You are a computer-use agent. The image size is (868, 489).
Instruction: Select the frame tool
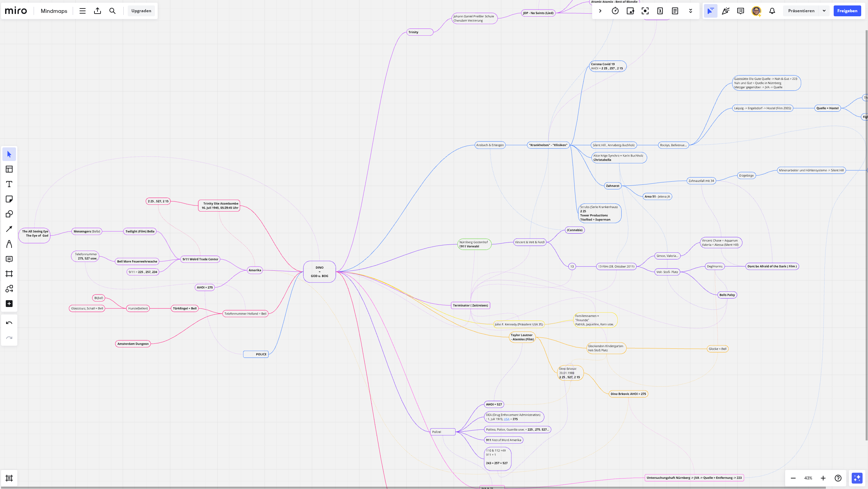point(9,274)
